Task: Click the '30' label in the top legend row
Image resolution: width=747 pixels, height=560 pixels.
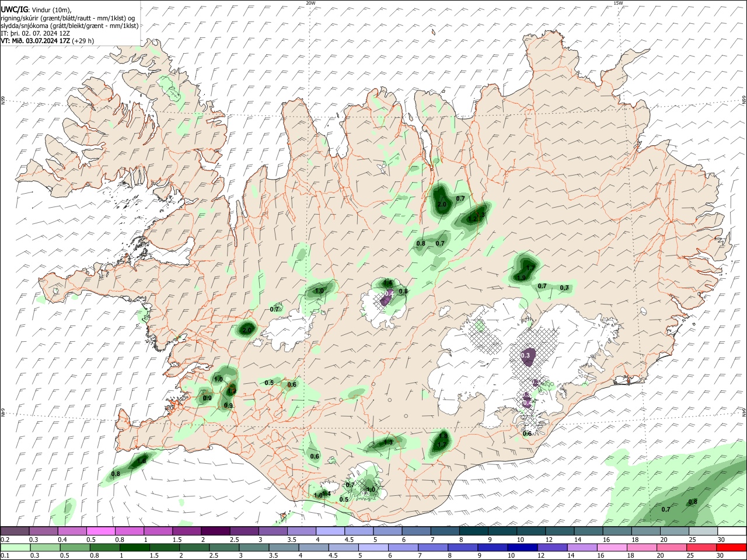Action: [721, 540]
